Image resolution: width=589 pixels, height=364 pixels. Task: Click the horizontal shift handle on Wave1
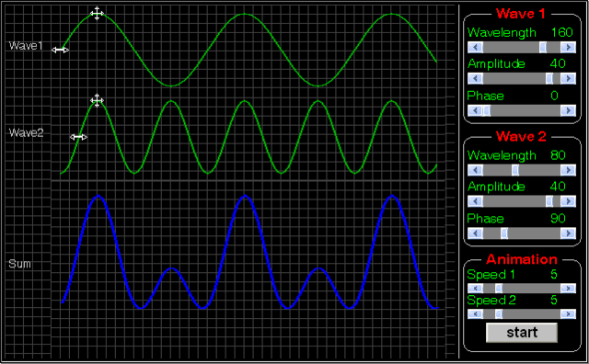click(60, 50)
